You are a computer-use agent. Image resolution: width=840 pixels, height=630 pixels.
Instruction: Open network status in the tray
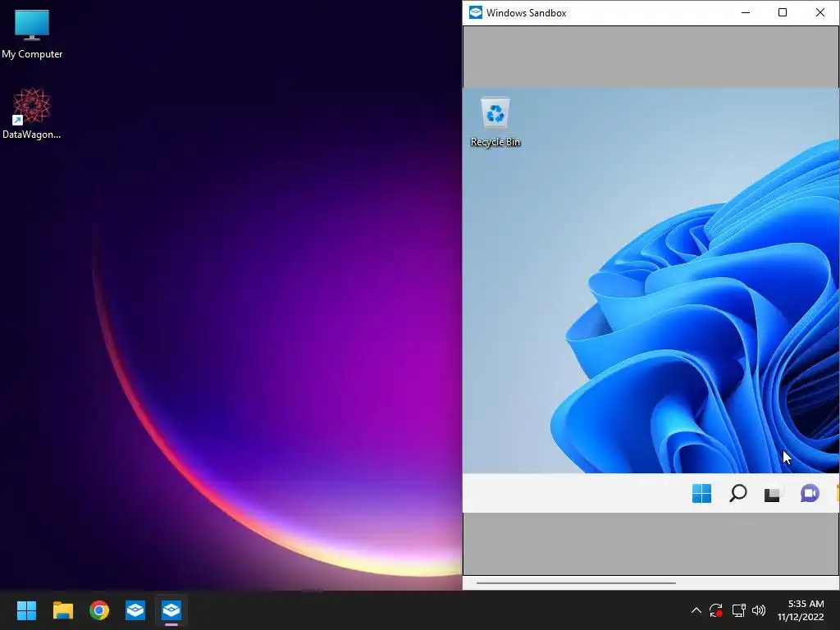[x=738, y=610]
